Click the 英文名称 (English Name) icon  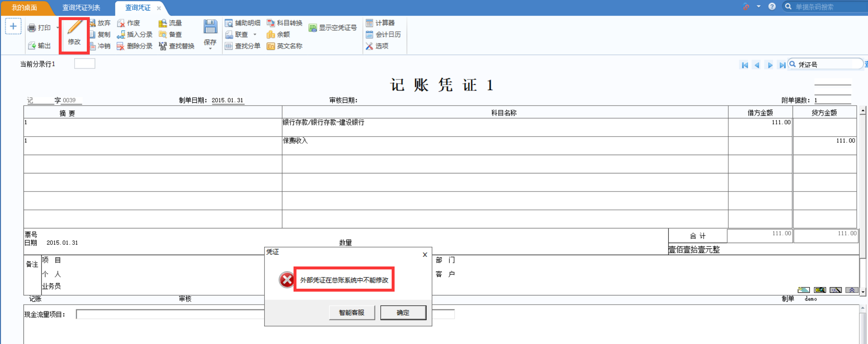point(284,46)
